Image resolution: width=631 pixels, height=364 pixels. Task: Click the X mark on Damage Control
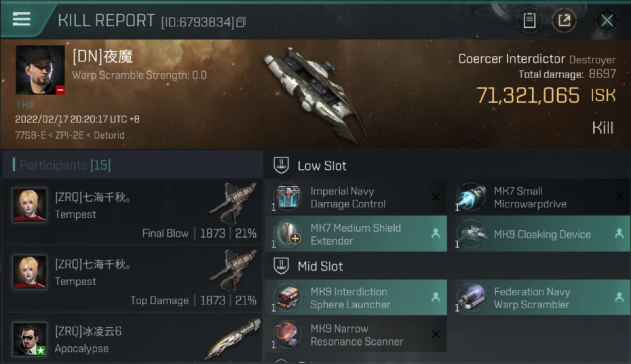(435, 197)
